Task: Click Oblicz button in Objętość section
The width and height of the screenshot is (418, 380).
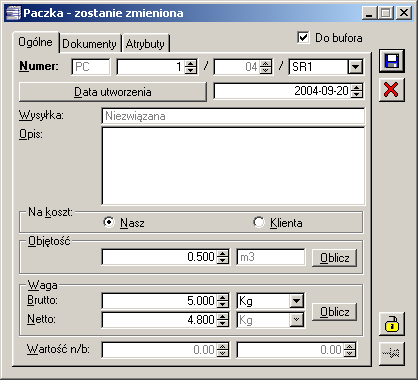Action: (x=334, y=258)
